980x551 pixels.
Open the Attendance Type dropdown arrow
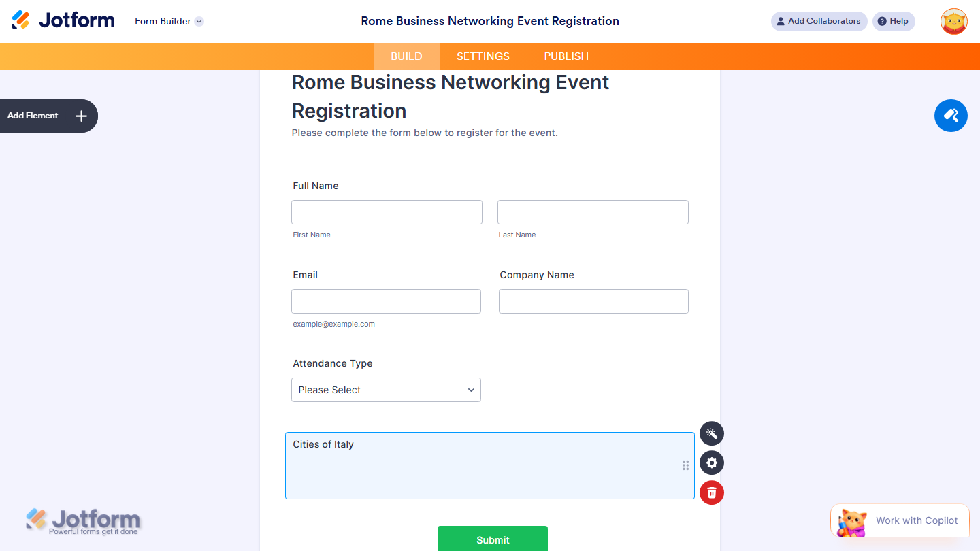tap(471, 390)
